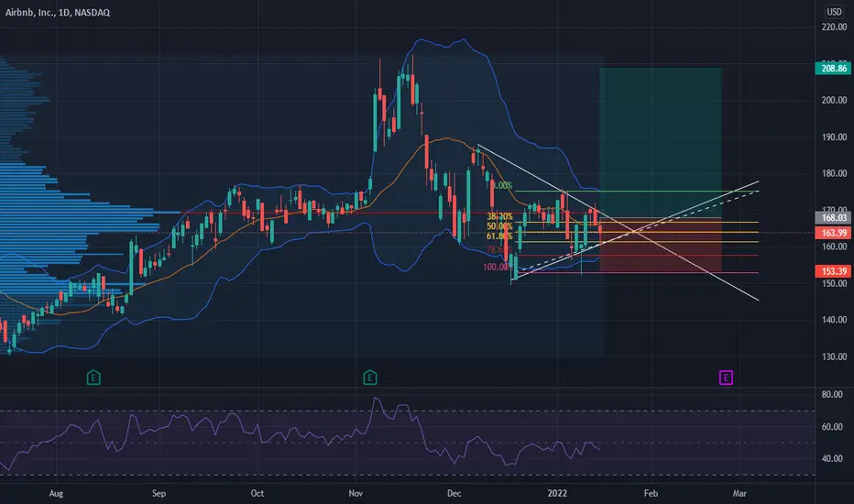Click the 180.00 price axis label
Screen dimensions: 854x504
[834, 174]
